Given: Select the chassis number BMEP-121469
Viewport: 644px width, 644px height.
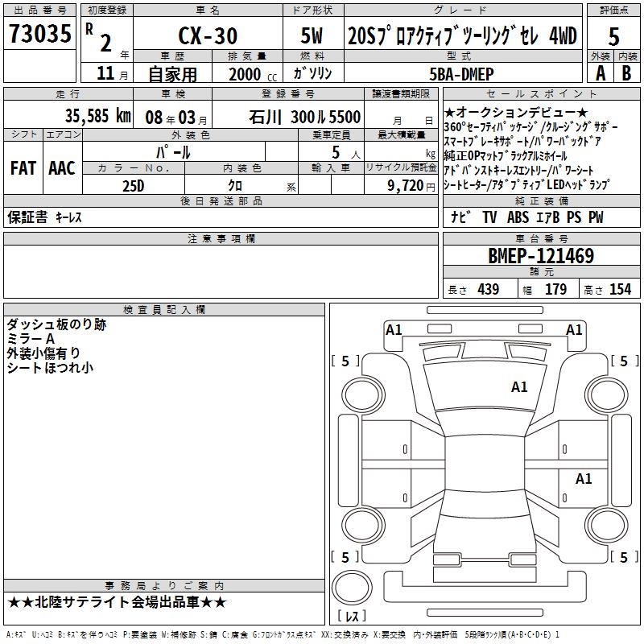Looking at the screenshot, I should tap(541, 255).
